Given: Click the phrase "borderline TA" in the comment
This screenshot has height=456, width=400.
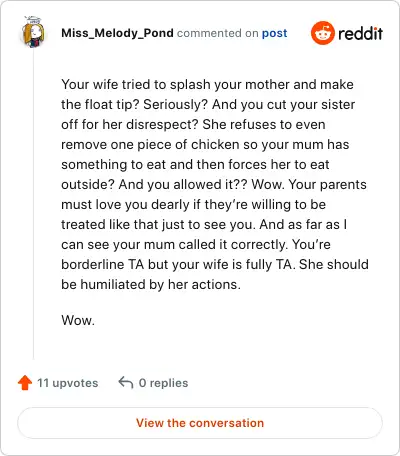Looking at the screenshot, I should tap(103, 264).
